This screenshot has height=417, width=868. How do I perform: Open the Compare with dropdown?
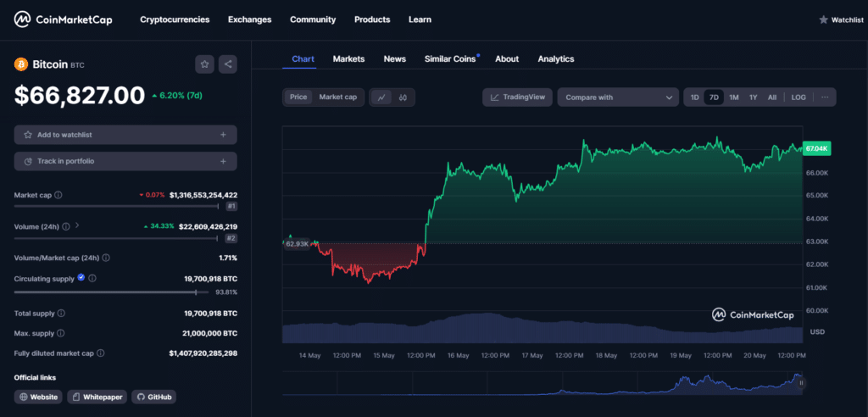(x=618, y=97)
